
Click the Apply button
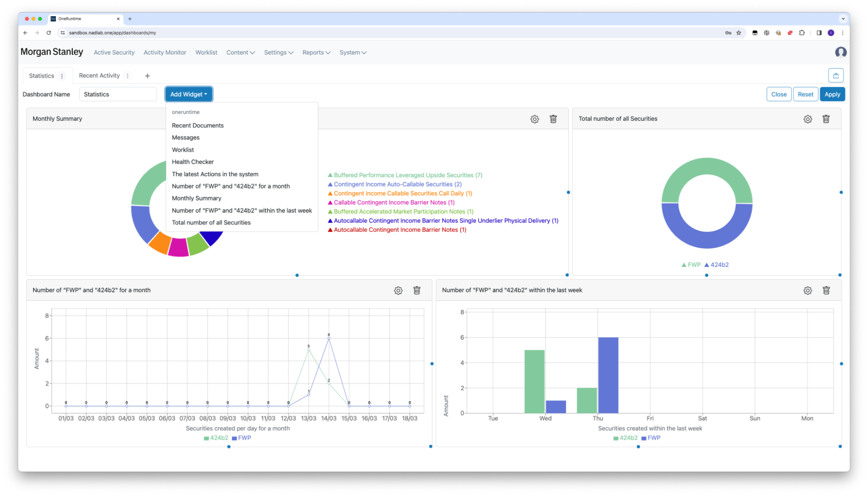[832, 94]
